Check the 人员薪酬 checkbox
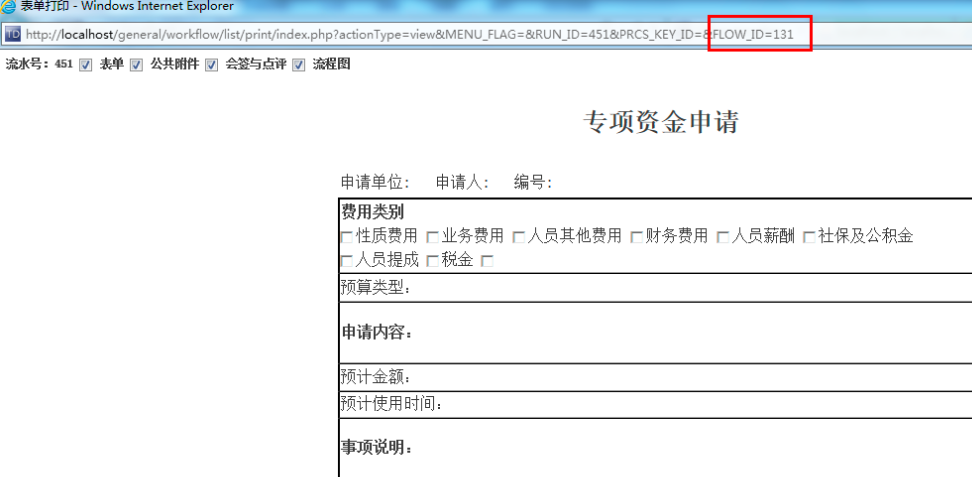972x477 pixels. (x=723, y=237)
